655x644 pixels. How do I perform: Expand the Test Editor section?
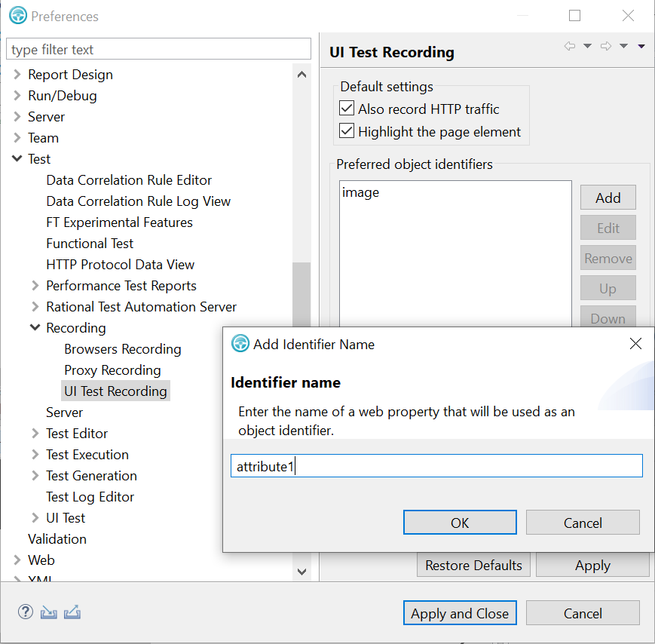coord(35,433)
